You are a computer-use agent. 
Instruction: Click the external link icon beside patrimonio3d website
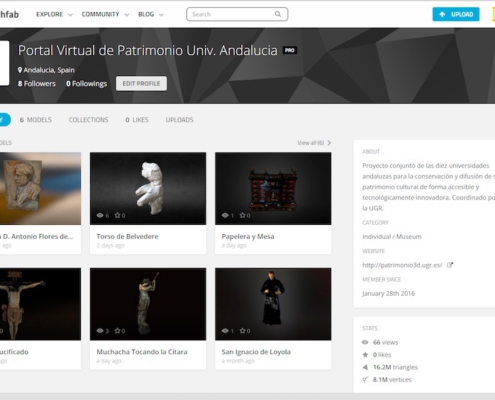pyautogui.click(x=450, y=265)
